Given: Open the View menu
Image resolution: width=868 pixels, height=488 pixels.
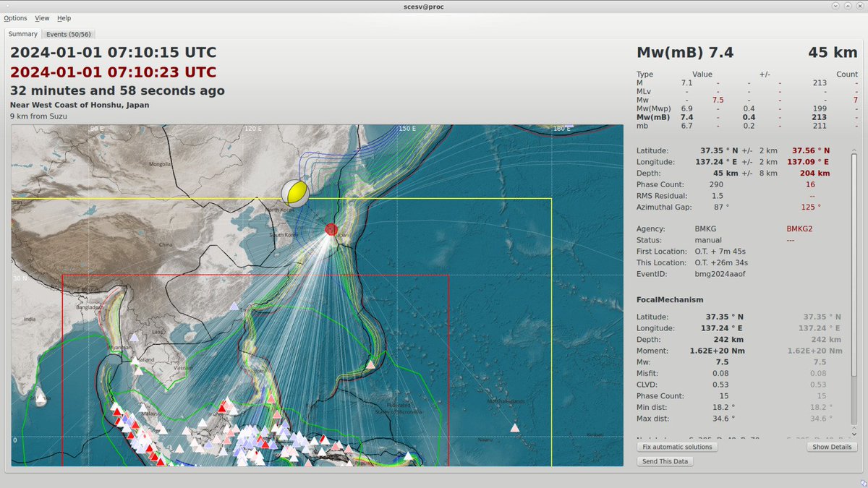Looking at the screenshot, I should (42, 18).
